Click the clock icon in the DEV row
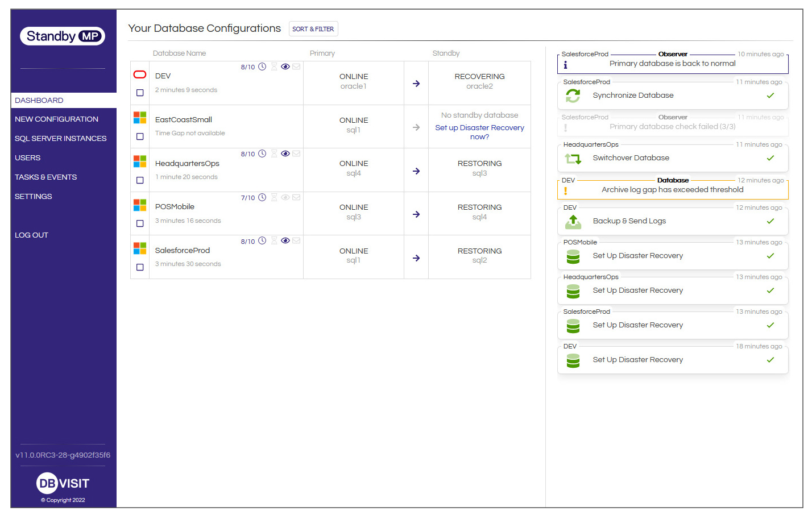812x523 pixels. pos(262,67)
